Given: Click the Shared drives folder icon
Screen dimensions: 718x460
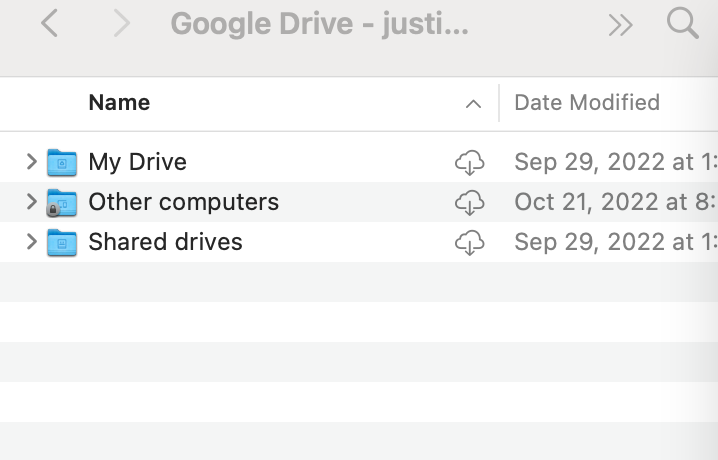Looking at the screenshot, I should [62, 242].
